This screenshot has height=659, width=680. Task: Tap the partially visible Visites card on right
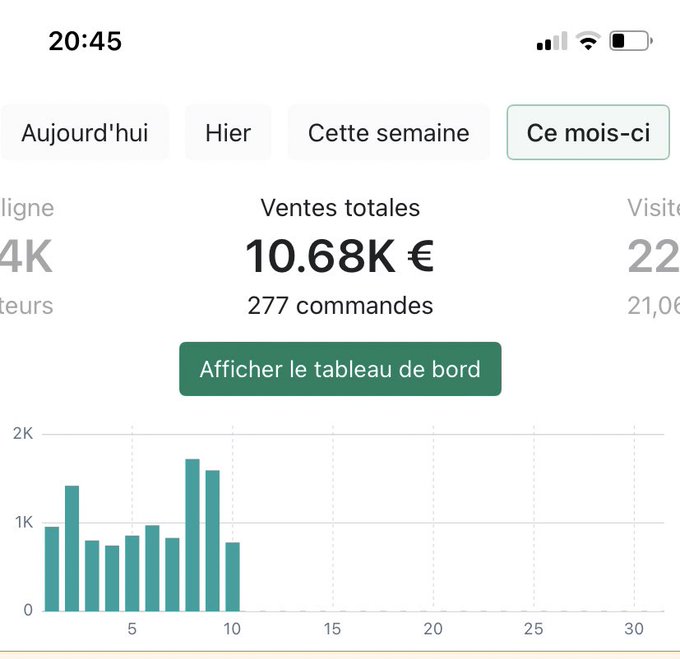point(653,258)
